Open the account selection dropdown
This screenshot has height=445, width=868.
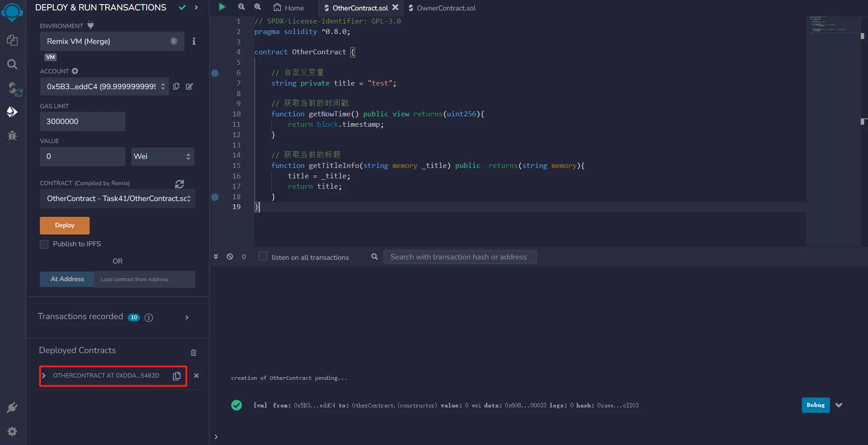[105, 86]
